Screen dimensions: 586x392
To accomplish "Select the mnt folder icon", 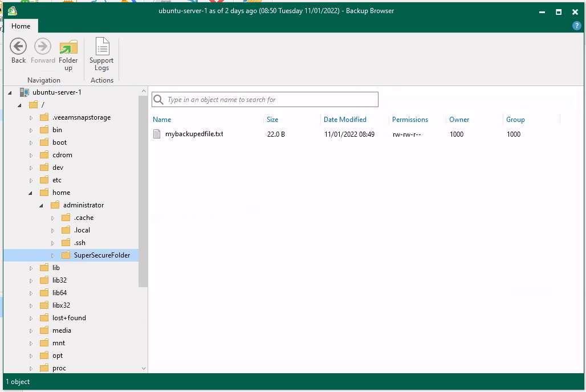I will 44,342.
